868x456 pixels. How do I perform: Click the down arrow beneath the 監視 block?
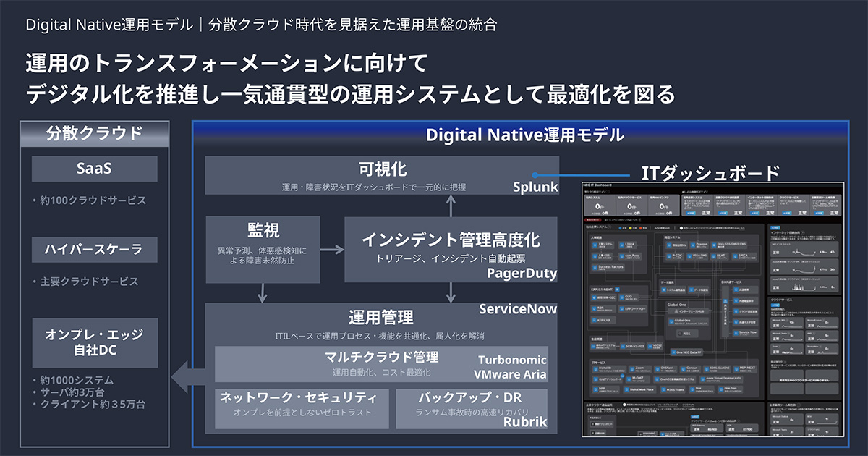click(263, 292)
